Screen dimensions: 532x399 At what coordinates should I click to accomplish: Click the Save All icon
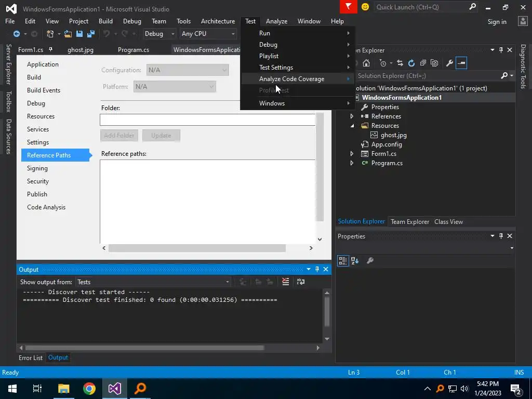click(91, 34)
